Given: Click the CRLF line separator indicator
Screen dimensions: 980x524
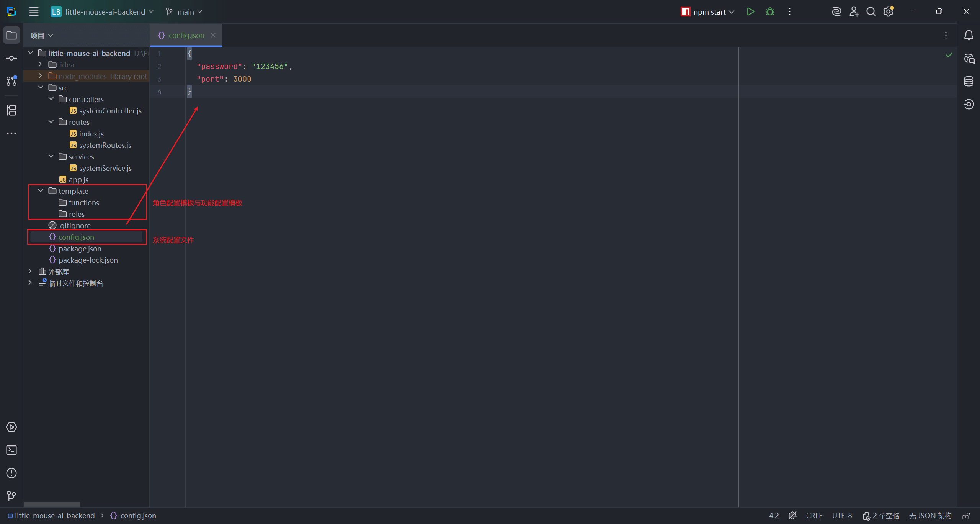Looking at the screenshot, I should 814,516.
